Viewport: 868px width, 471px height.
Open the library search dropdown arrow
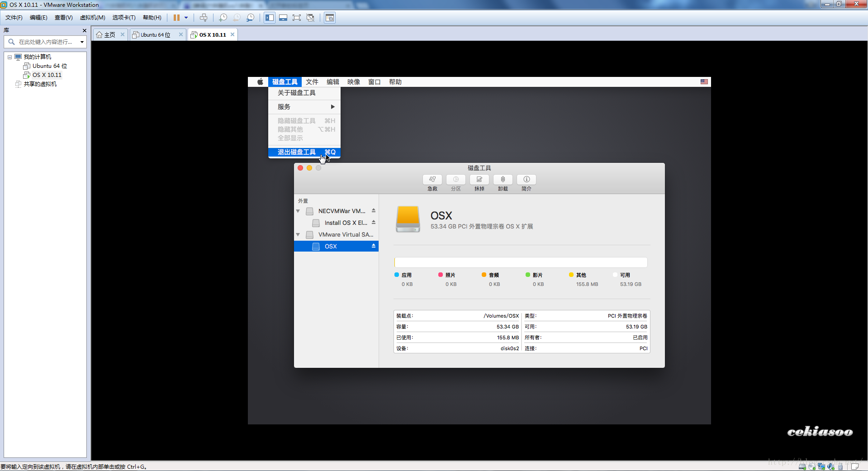point(82,42)
